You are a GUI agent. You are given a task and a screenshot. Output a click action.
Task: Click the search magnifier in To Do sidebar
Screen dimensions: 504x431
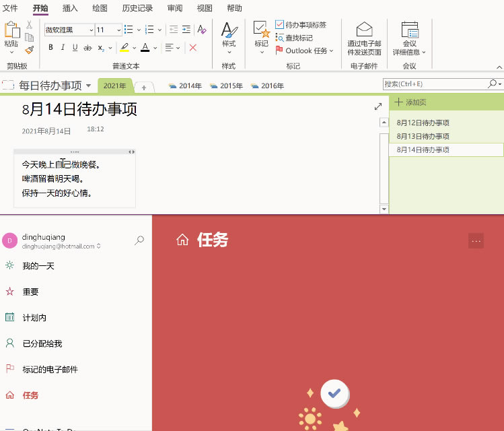[139, 240]
